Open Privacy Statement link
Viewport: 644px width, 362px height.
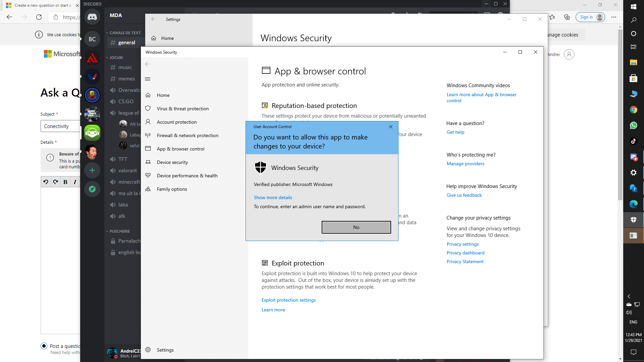465,261
